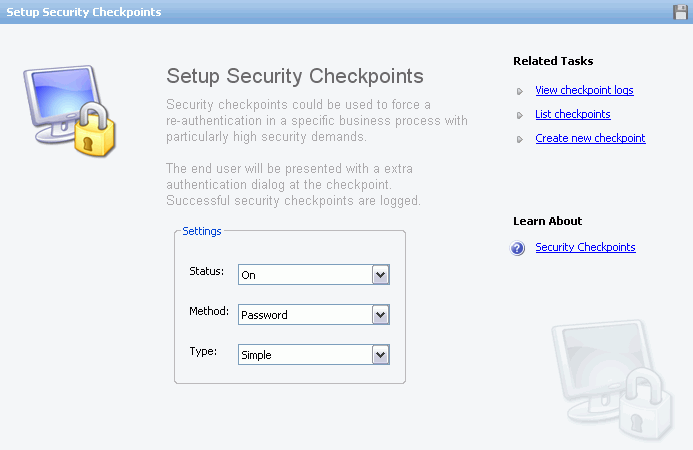Image resolution: width=693 pixels, height=450 pixels.
Task: Select the Status field showing On
Action: [x=314, y=275]
